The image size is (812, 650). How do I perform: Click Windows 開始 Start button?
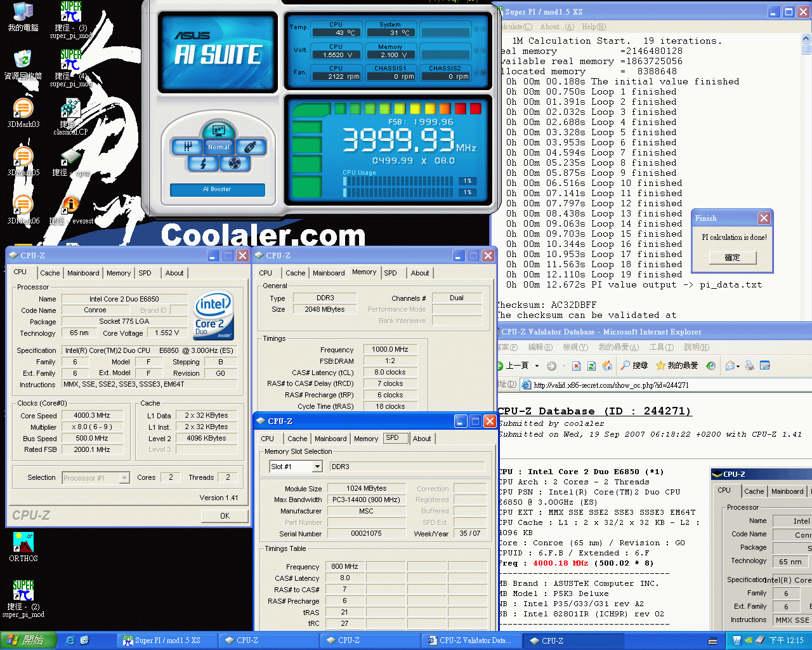[29, 640]
